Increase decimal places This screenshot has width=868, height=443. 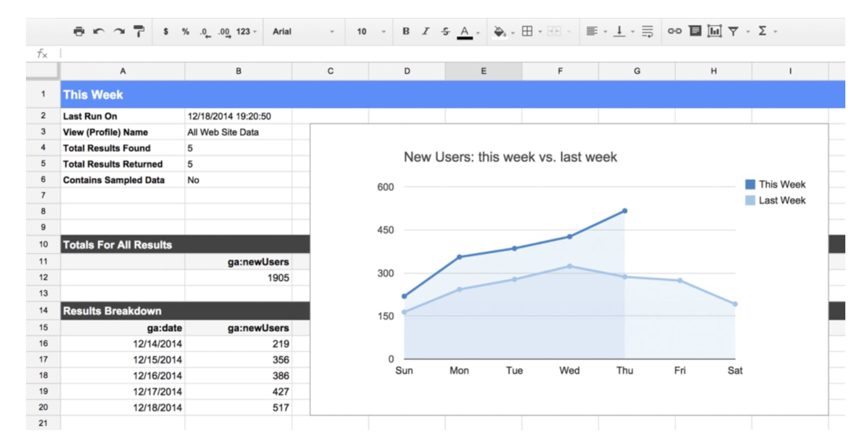[x=223, y=32]
